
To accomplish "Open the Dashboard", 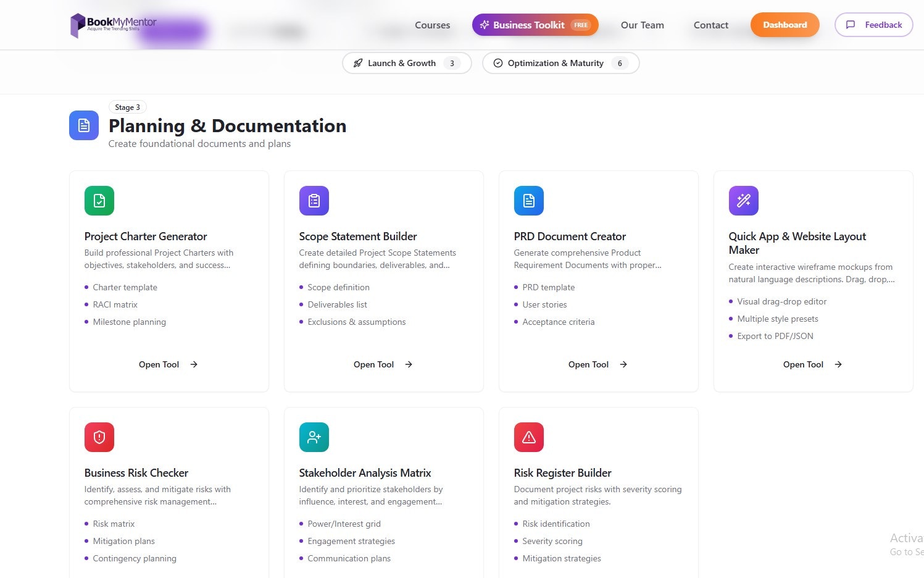I will 785,25.
